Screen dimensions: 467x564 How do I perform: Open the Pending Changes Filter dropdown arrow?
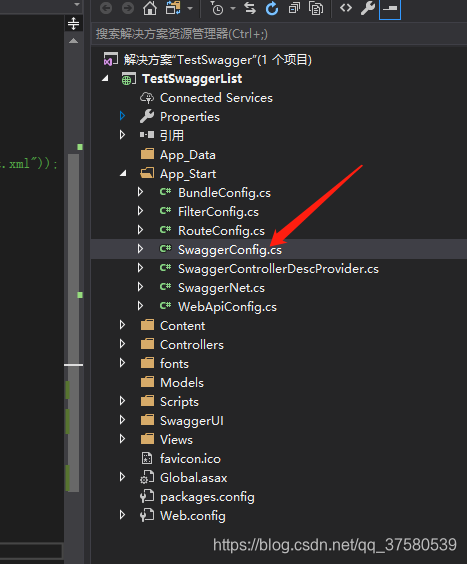(x=233, y=8)
